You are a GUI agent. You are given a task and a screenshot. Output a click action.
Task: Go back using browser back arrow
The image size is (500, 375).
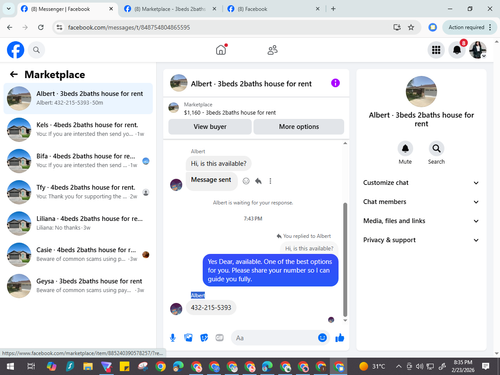click(x=10, y=27)
